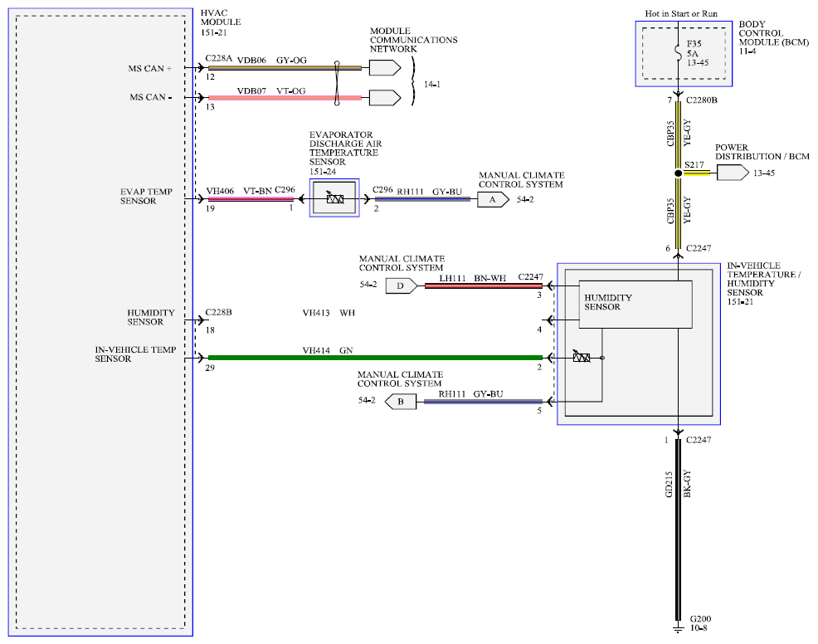Viewport: 818px width, 644px height.
Task: Click the VT-BN wire color code
Action: [x=258, y=191]
